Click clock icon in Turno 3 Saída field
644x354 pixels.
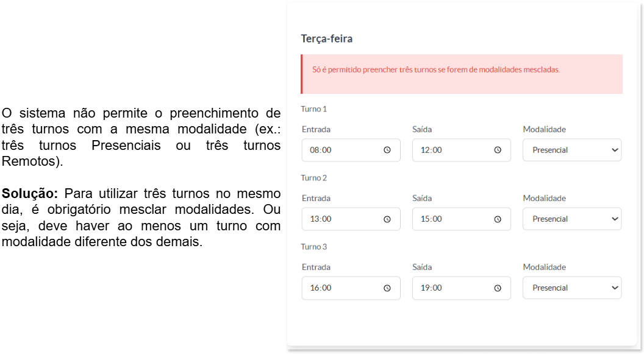click(x=498, y=288)
